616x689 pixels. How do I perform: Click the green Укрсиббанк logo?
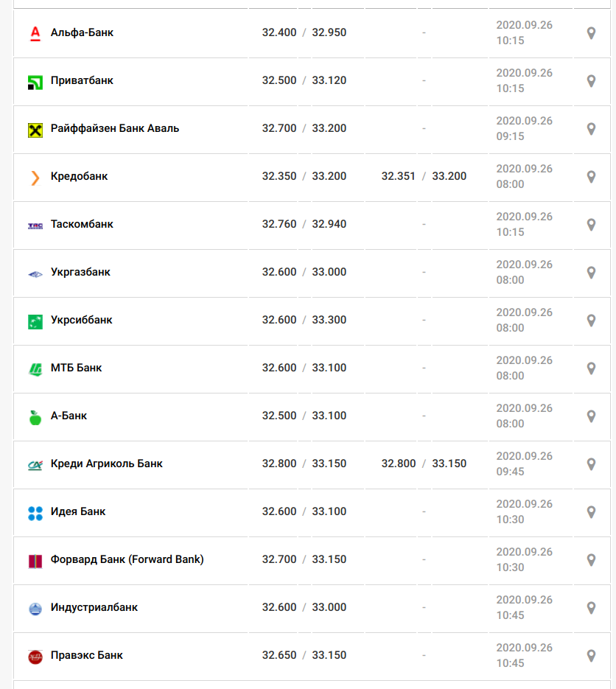coord(35,321)
